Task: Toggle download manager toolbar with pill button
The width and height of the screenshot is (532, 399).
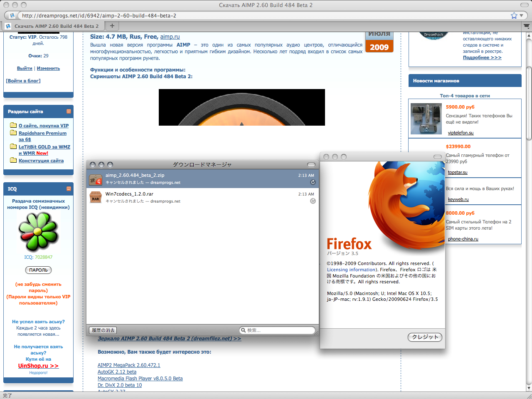Action: click(311, 164)
